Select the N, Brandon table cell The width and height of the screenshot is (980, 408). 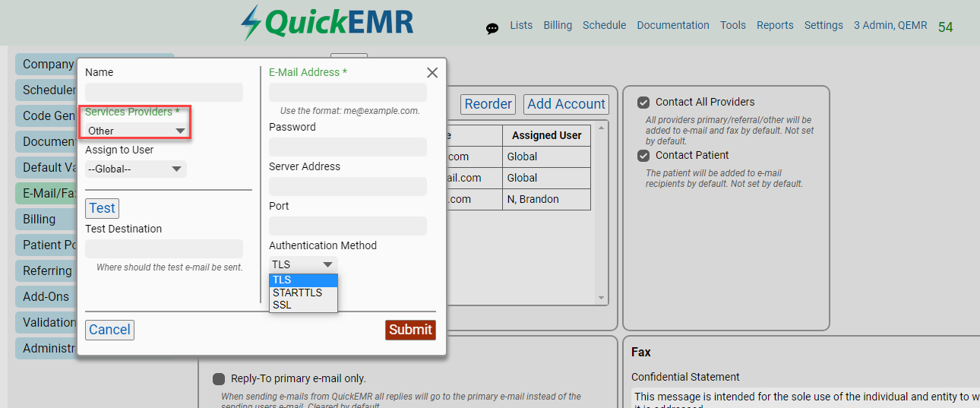pos(546,200)
